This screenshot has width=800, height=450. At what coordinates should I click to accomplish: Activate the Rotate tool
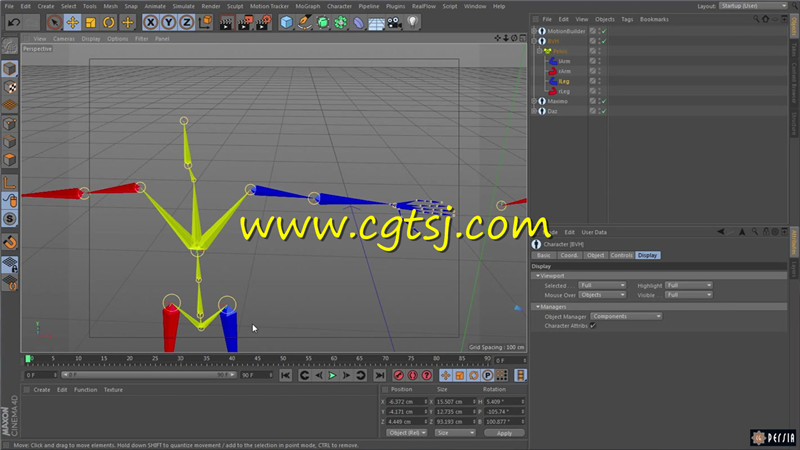pos(109,22)
